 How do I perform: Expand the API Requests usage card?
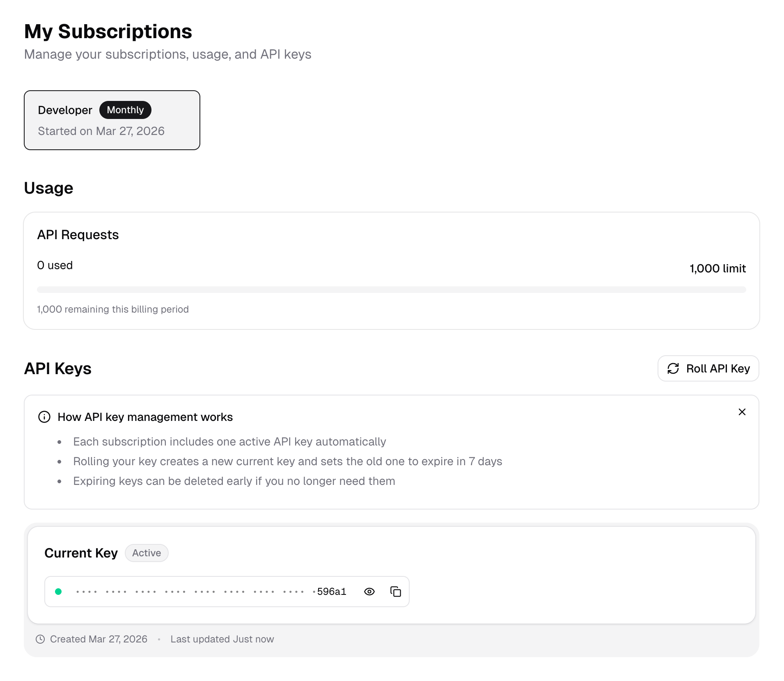point(392,271)
